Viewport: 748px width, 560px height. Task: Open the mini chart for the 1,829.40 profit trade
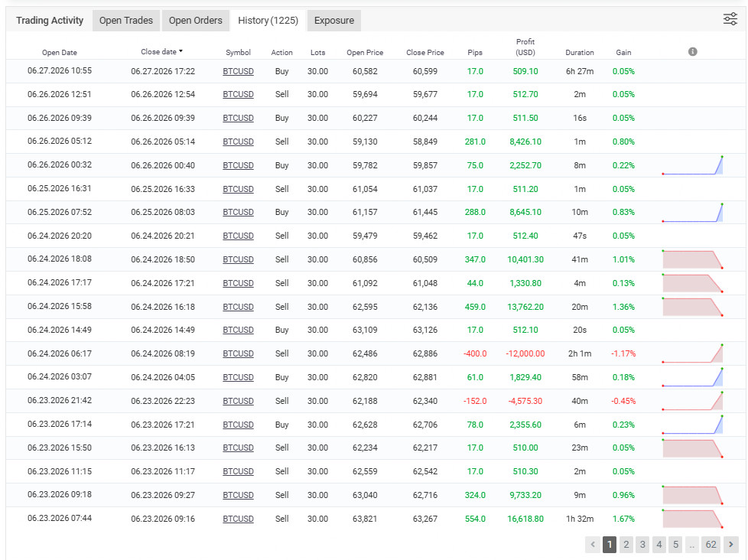click(693, 377)
